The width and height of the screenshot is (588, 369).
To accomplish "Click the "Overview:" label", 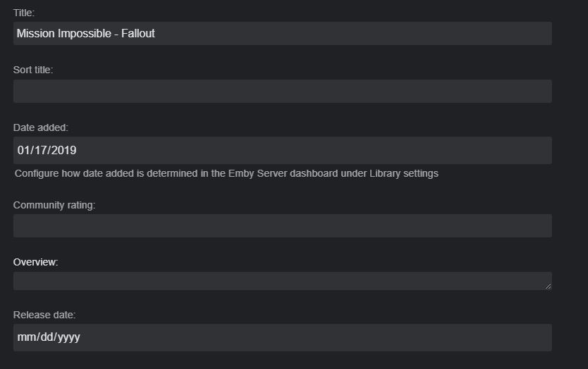I will (x=35, y=262).
